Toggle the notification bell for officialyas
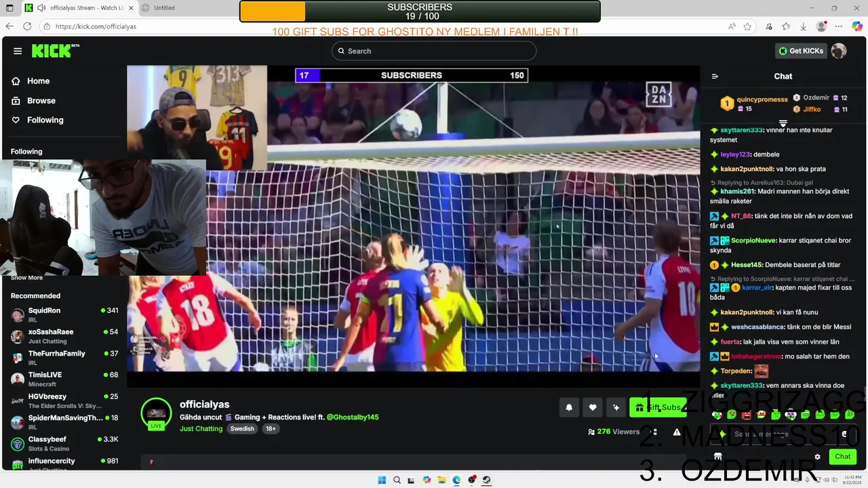Image resolution: width=868 pixels, height=488 pixels. click(569, 407)
